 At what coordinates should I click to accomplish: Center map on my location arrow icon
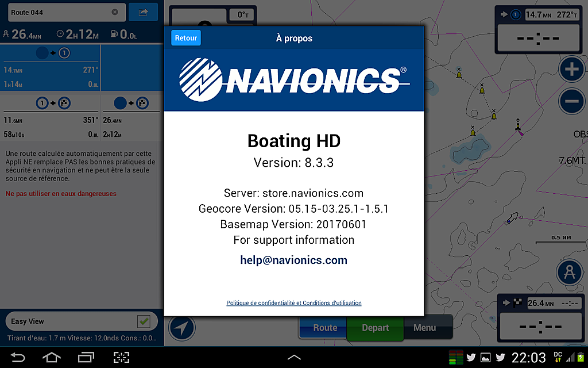(182, 328)
